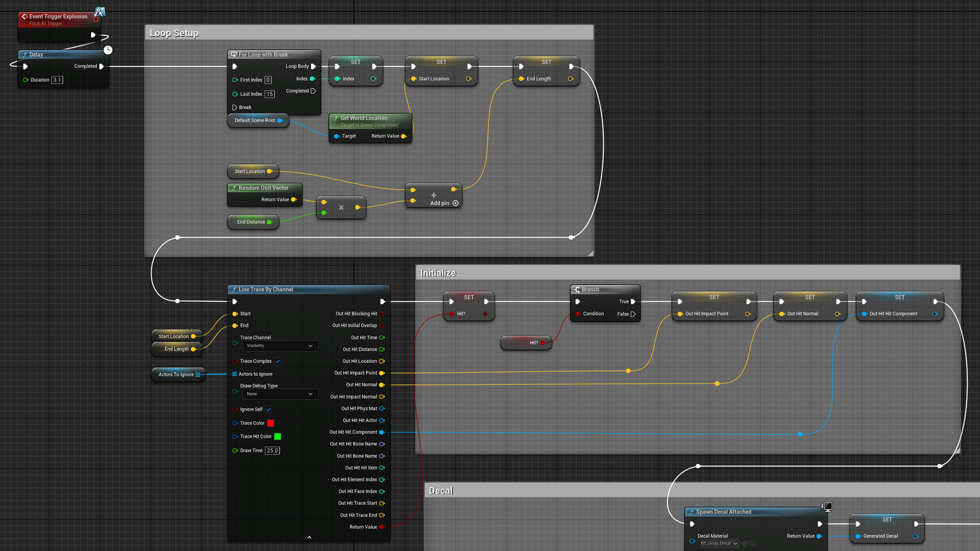Select the Random Unit Vector node header

[x=264, y=188]
